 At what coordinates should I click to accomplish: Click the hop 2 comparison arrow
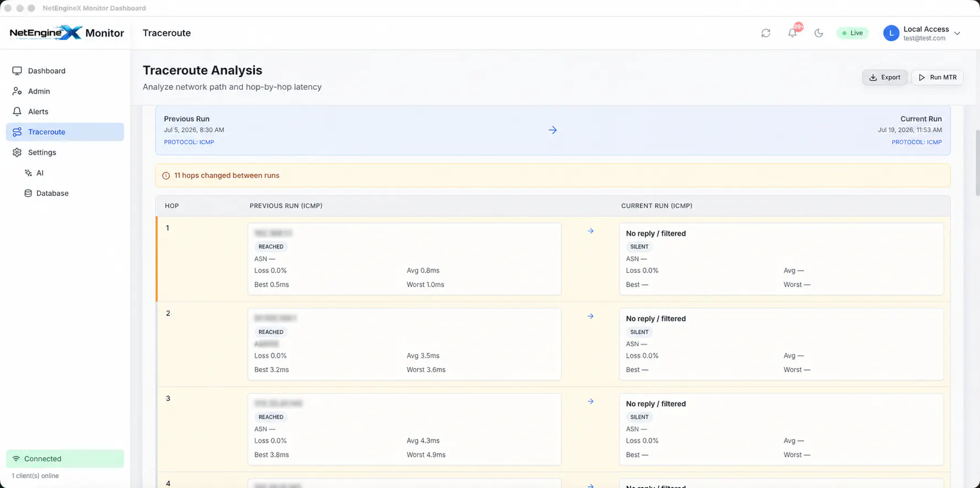click(590, 317)
